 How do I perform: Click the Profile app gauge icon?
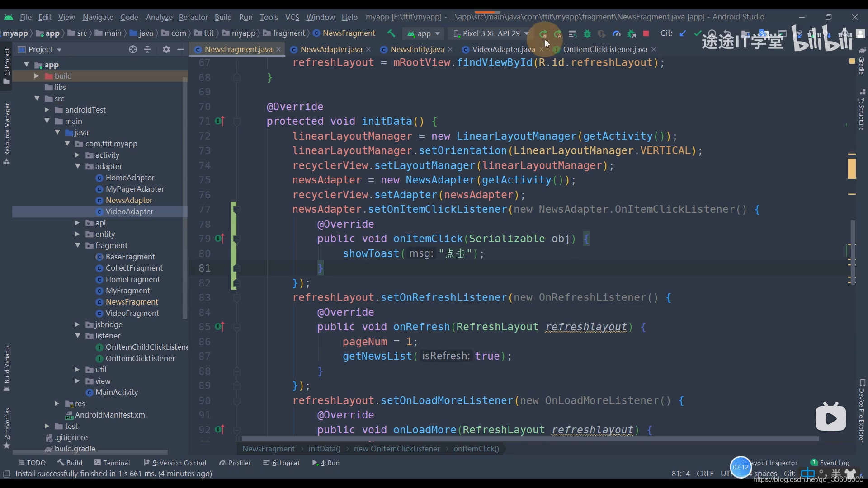point(616,33)
